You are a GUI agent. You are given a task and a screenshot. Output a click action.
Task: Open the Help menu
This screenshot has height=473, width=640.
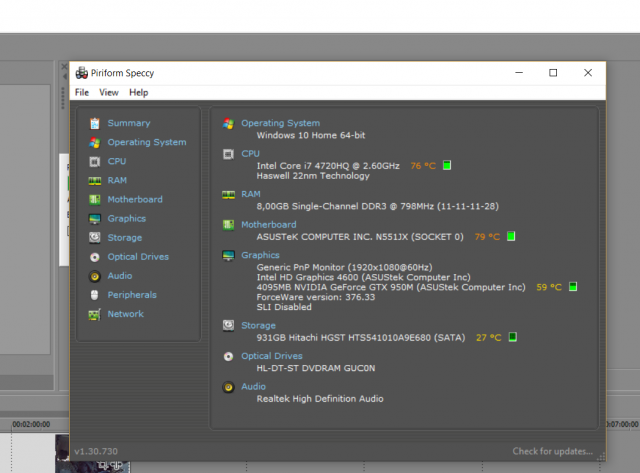138,93
